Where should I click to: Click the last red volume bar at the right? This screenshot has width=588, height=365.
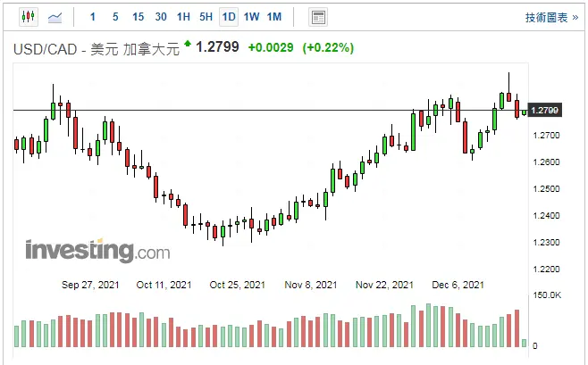(516, 328)
